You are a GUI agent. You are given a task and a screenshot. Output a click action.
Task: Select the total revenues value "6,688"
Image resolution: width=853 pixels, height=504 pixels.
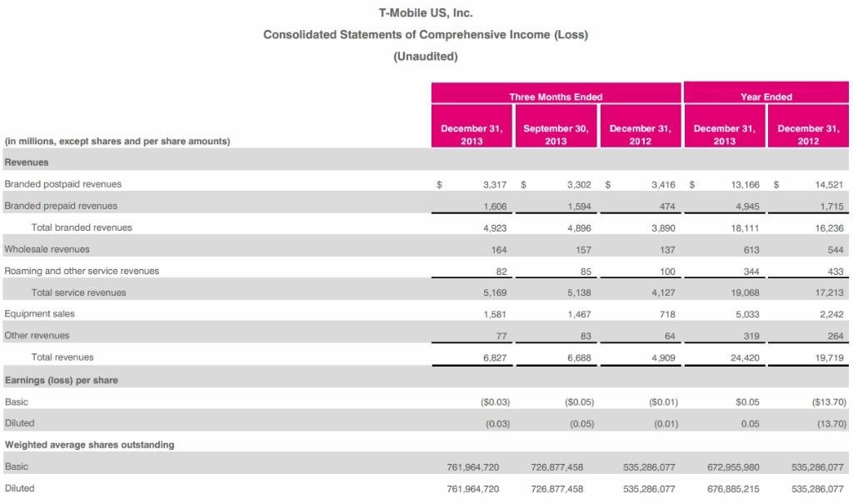coord(579,357)
